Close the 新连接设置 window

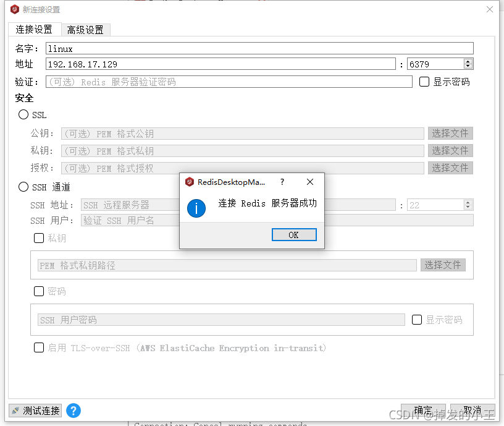click(490, 9)
